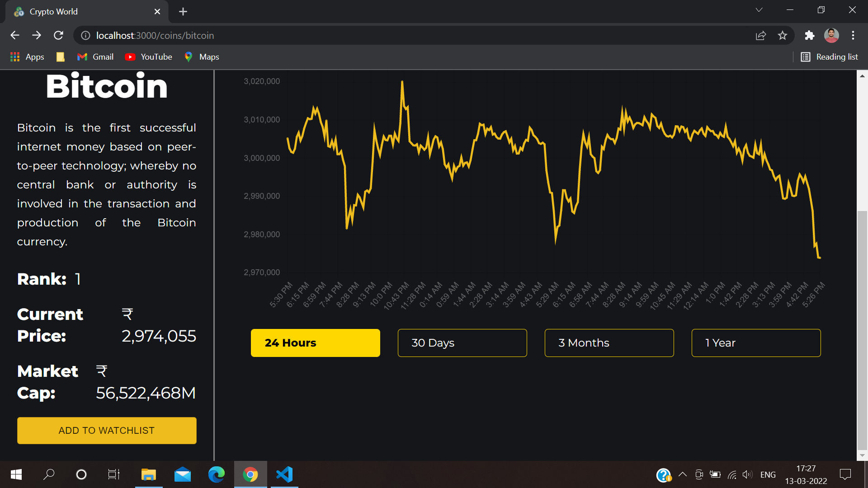Show hidden system tray icons

(x=683, y=474)
